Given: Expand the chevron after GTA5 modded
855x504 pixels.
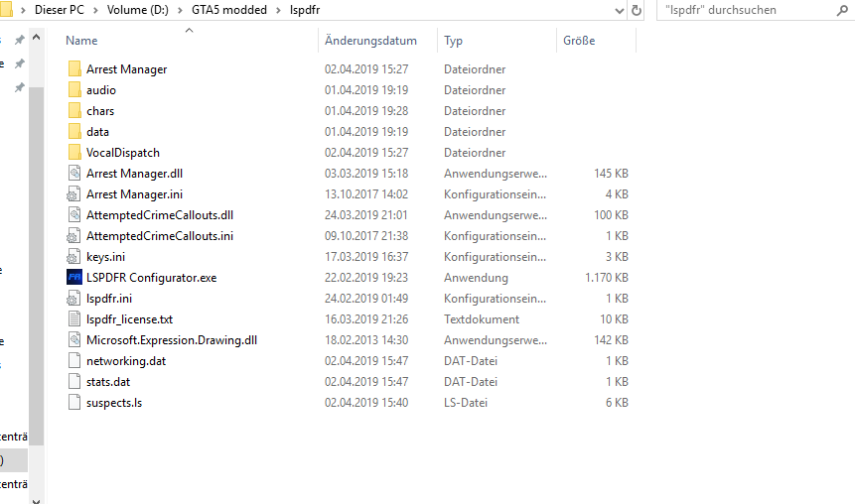Looking at the screenshot, I should pyautogui.click(x=278, y=10).
